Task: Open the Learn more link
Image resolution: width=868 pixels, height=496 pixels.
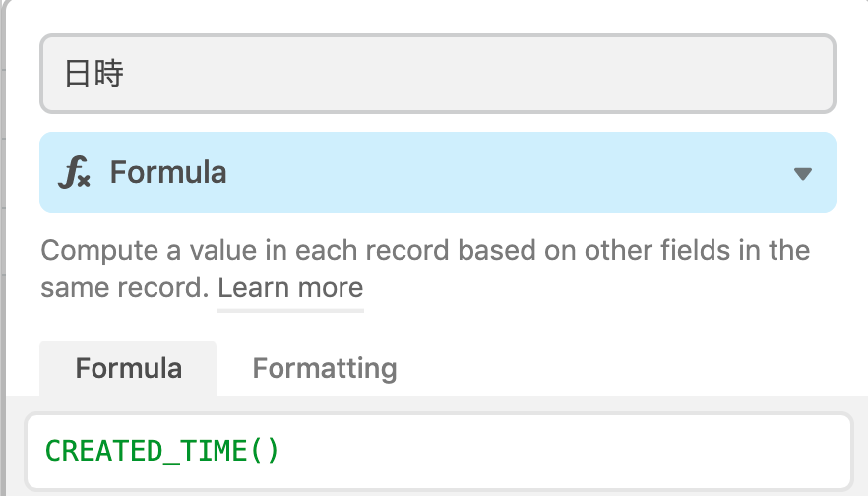Action: point(290,288)
